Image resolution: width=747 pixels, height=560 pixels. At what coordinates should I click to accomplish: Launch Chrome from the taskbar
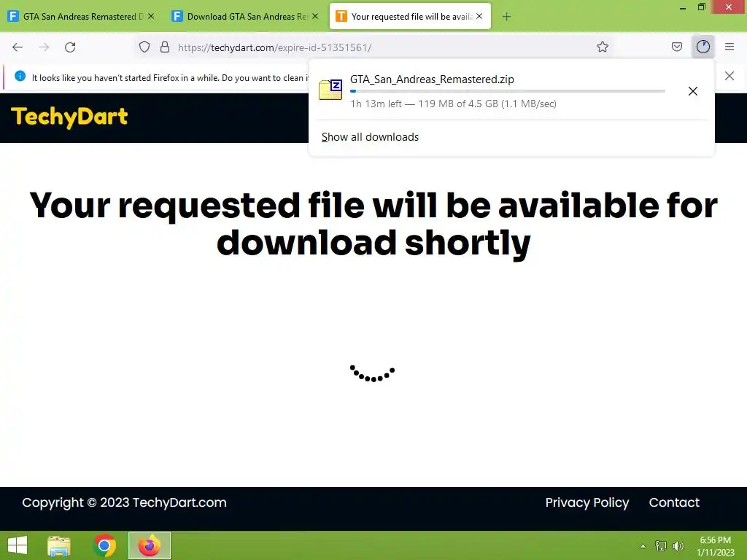[x=104, y=545]
